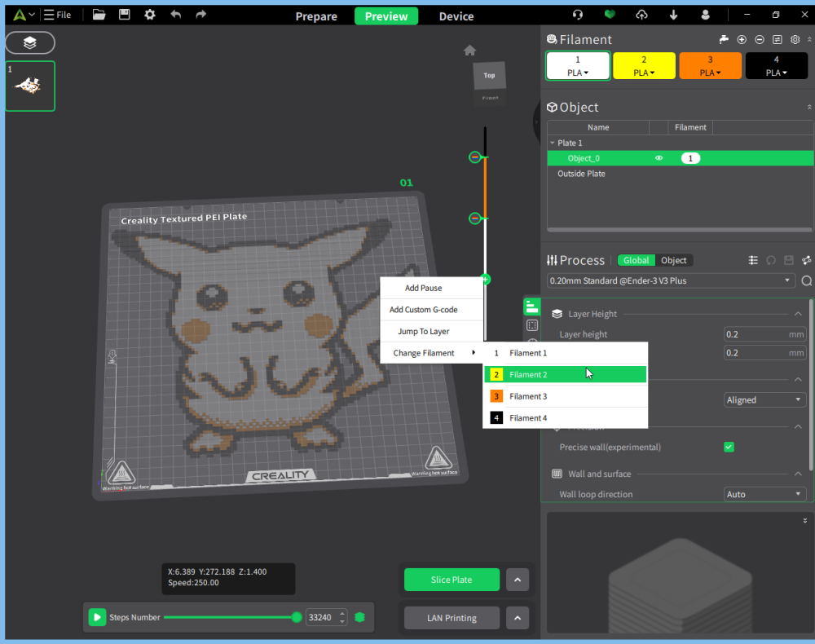This screenshot has width=815, height=644.
Task: Click the process save preset icon
Action: [x=788, y=260]
